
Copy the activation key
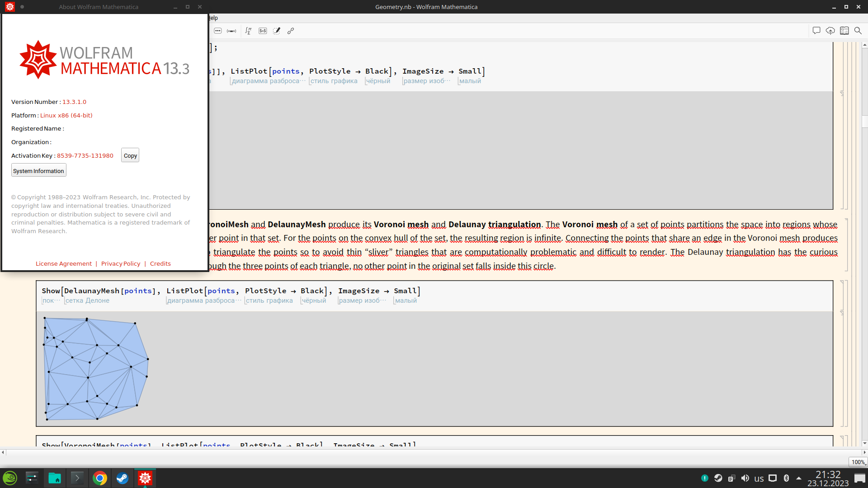[130, 155]
